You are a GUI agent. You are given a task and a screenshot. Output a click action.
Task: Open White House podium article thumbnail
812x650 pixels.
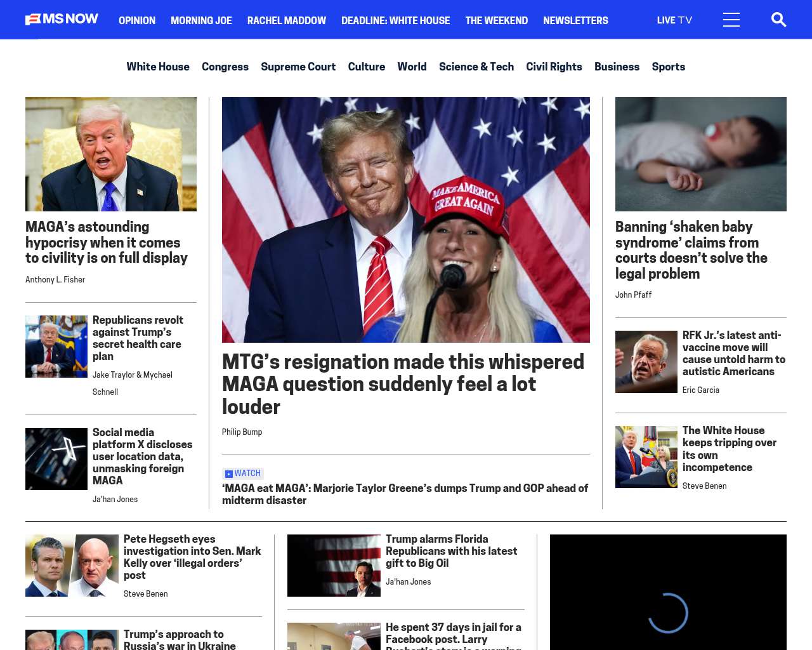pyautogui.click(x=646, y=457)
